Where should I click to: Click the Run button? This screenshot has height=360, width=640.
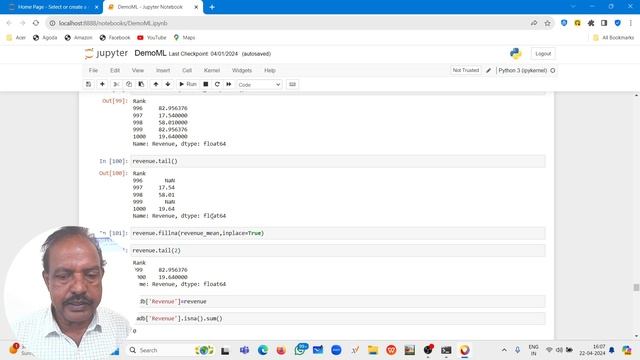(188, 84)
